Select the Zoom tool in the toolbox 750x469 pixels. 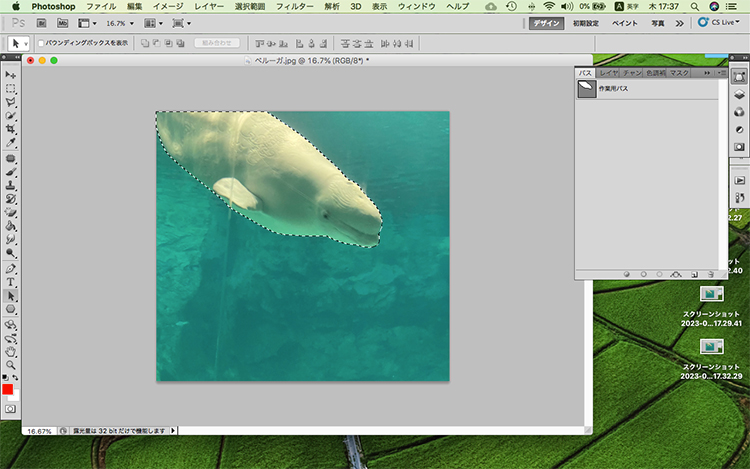coord(10,365)
